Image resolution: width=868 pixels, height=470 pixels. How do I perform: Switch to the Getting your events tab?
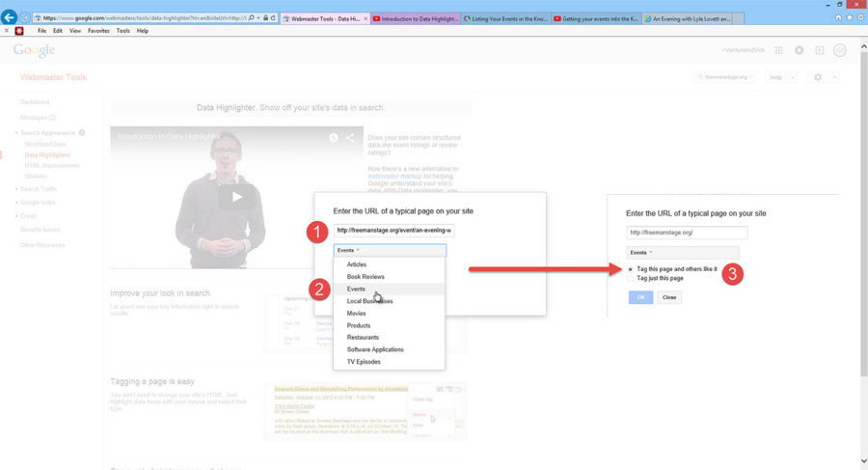pyautogui.click(x=597, y=19)
